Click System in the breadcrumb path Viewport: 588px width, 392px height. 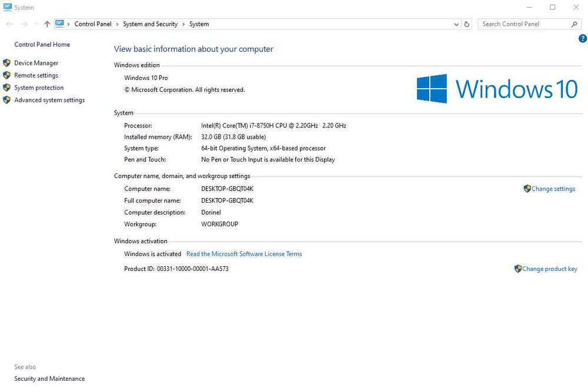coord(199,24)
